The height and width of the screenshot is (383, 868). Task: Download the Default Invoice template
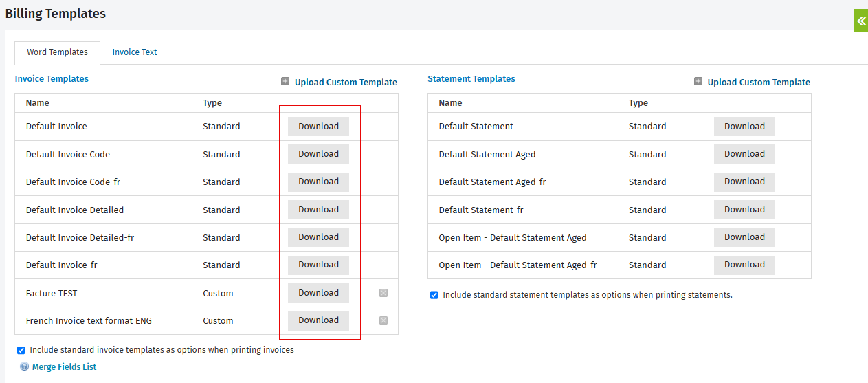(x=318, y=127)
